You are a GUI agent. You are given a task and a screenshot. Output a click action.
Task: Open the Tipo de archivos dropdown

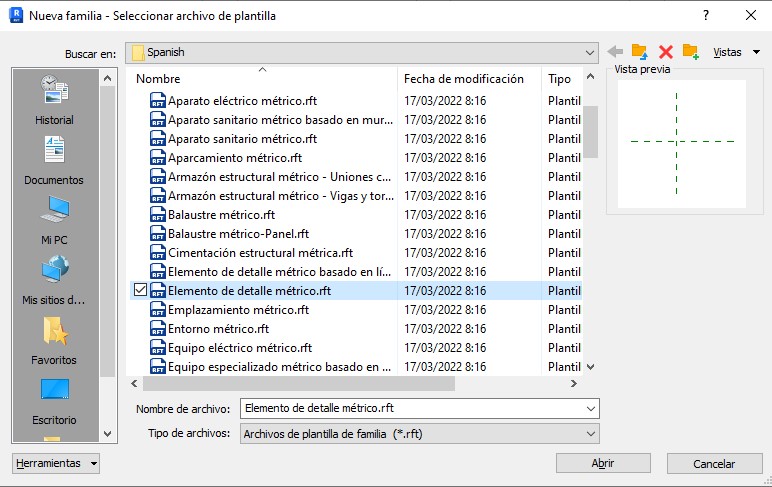pyautogui.click(x=589, y=434)
